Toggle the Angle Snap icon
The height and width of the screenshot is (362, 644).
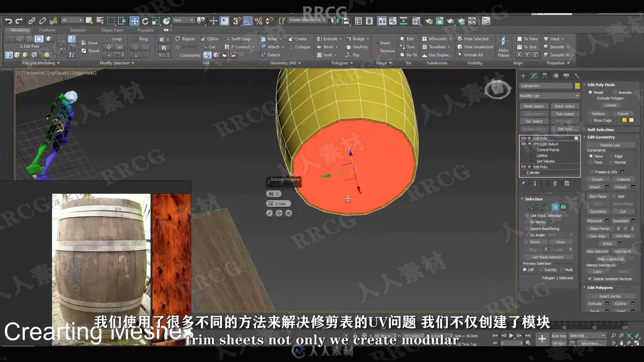point(248,21)
